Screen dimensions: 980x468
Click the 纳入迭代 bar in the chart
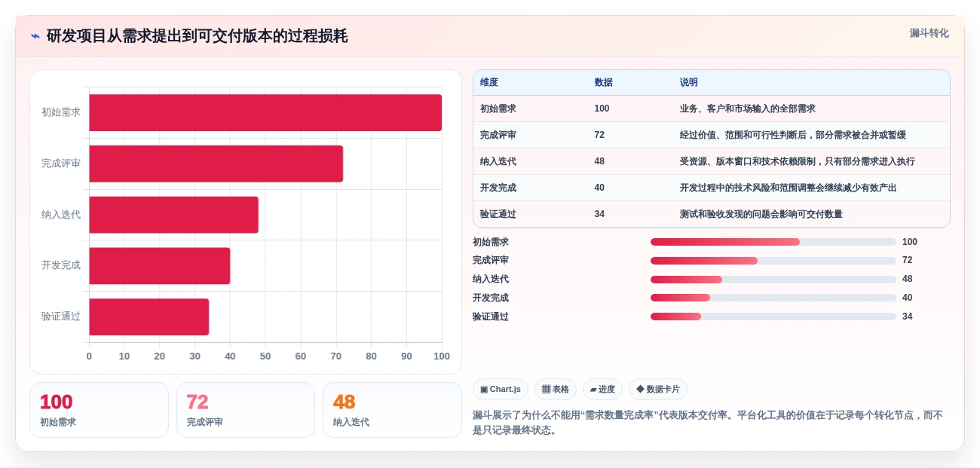[x=173, y=215]
